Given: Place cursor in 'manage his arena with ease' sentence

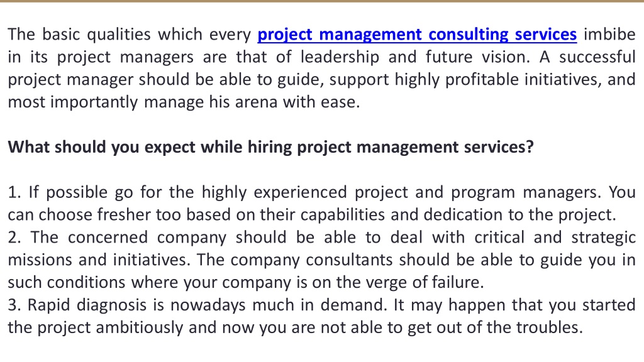Looking at the screenshot, I should click(x=252, y=102).
